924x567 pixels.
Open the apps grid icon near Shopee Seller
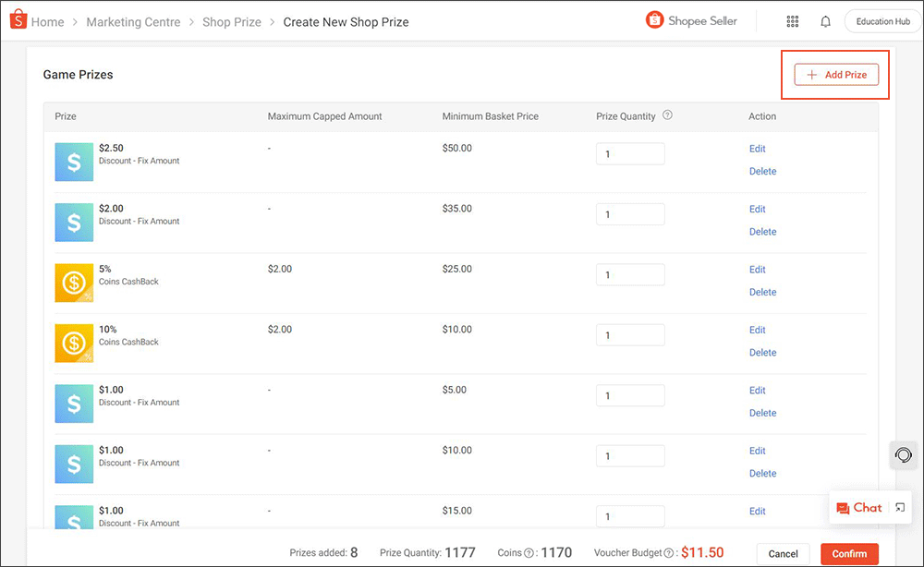[792, 20]
